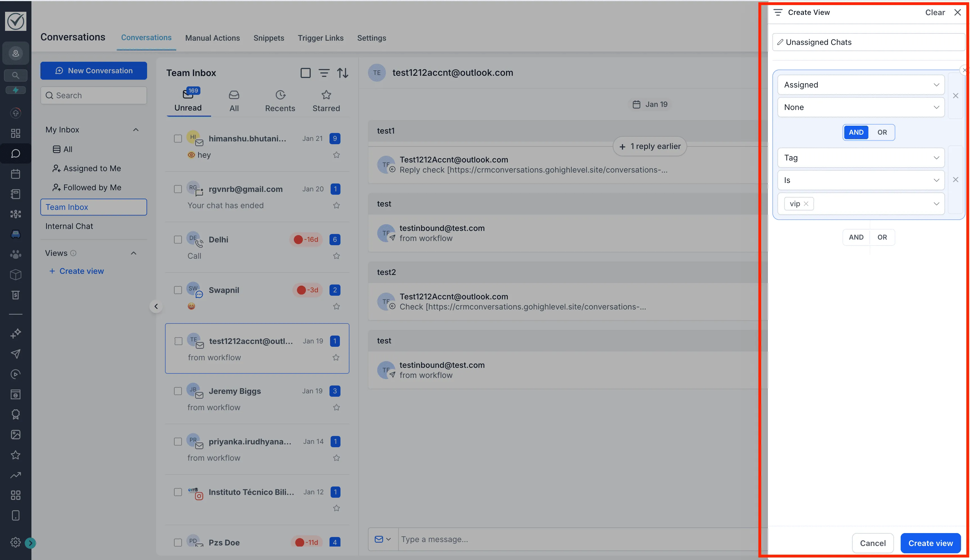Select the OR operator in filter conditions
Viewport: 970px width, 560px height.
882,132
